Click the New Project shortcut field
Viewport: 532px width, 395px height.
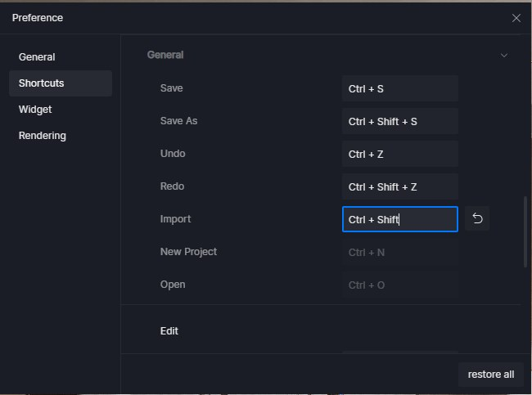(x=400, y=252)
